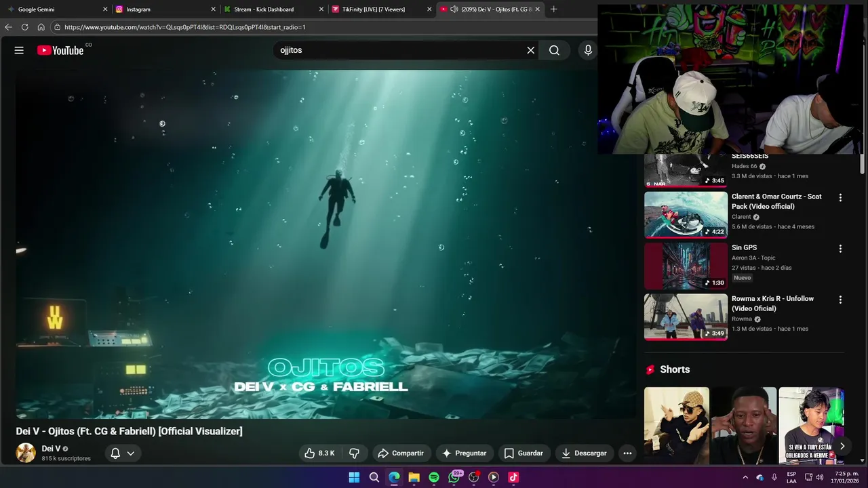
Task: Open the Windows Start menu
Action: tap(354, 477)
